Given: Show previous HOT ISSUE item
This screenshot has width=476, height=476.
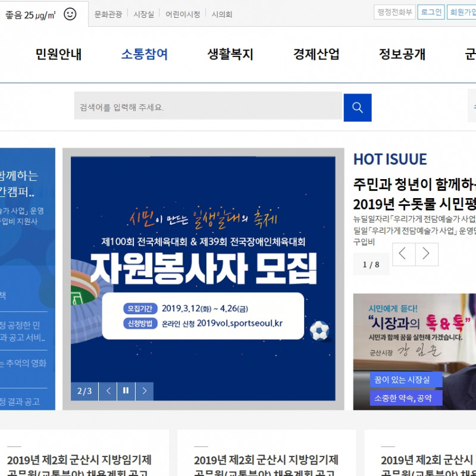Looking at the screenshot, I should (403, 254).
